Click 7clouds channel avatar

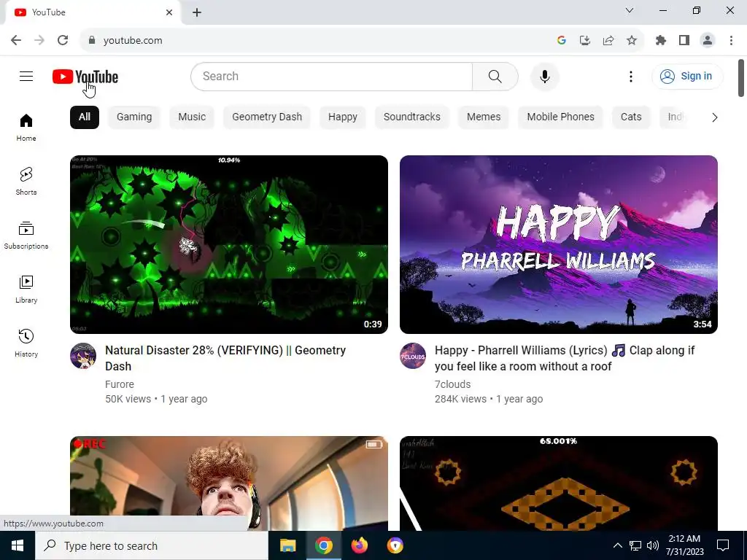point(413,356)
